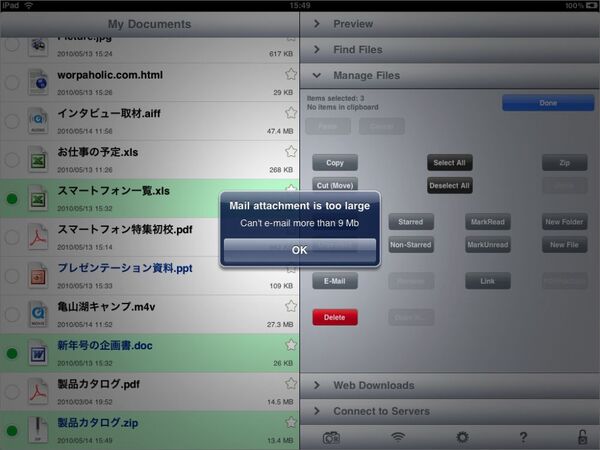Tap the Zip button

564,163
